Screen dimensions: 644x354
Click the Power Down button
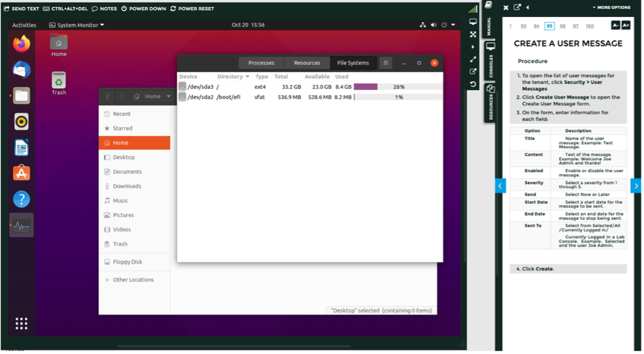pos(144,9)
